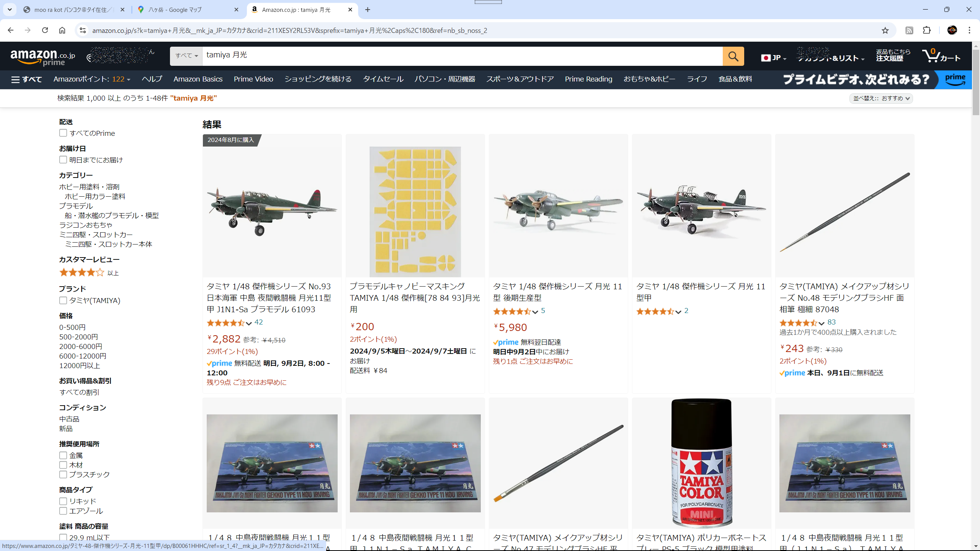This screenshot has width=980, height=551.
Task: Open the Chrome profile avatar
Action: point(952,30)
